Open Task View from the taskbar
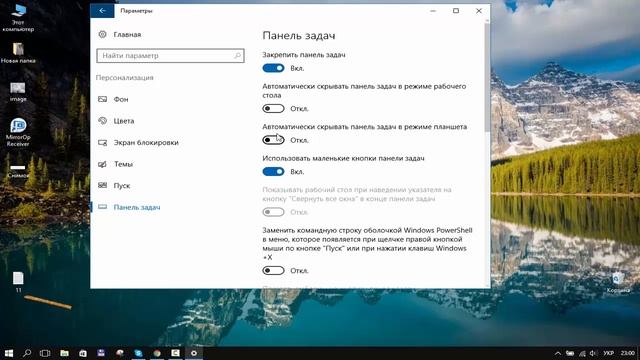The image size is (640, 360). coord(45,353)
